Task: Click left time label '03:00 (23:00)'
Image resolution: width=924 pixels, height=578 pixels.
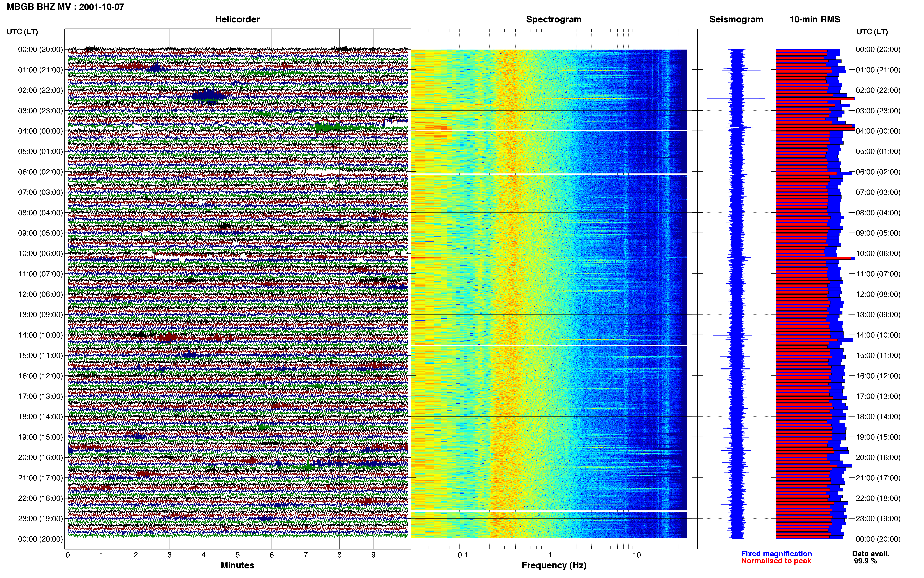Action: point(41,111)
